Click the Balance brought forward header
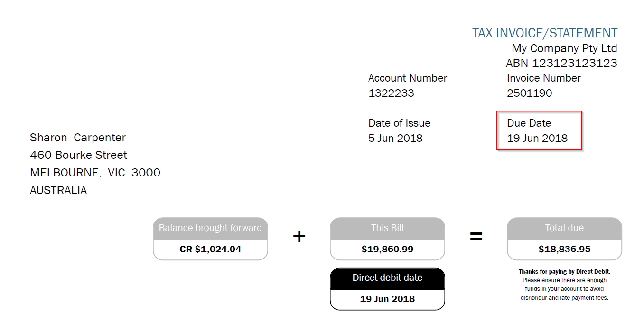 pos(210,228)
